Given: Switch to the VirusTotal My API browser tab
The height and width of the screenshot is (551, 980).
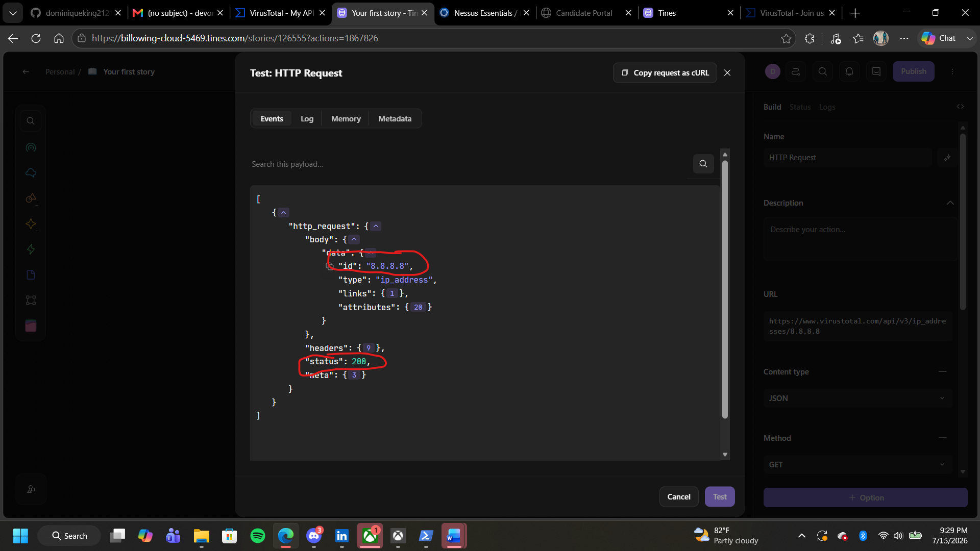Looking at the screenshot, I should coord(281,13).
